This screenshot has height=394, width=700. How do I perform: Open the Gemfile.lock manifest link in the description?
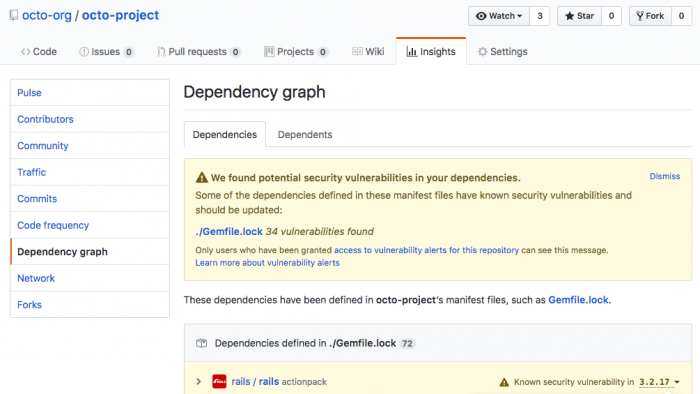coord(578,300)
